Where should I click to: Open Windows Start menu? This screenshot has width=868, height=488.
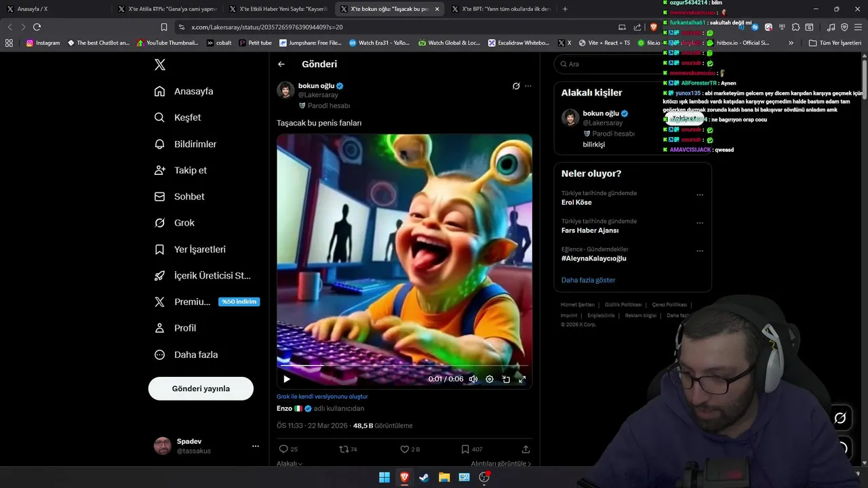(x=384, y=477)
